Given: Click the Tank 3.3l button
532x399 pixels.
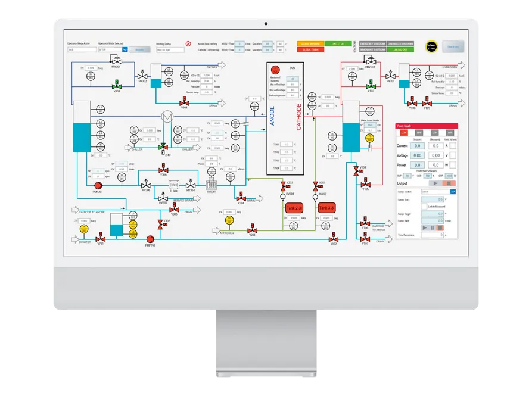Looking at the screenshot, I should pos(326,208).
